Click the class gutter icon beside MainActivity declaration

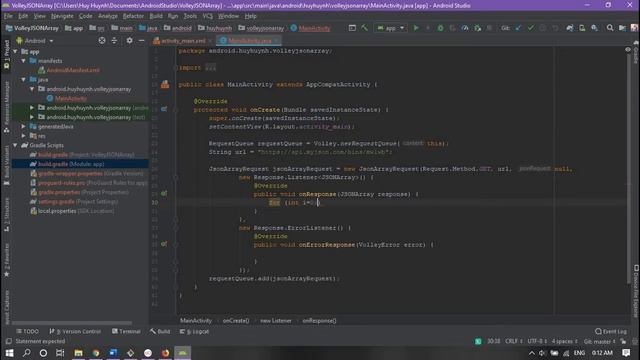point(165,84)
